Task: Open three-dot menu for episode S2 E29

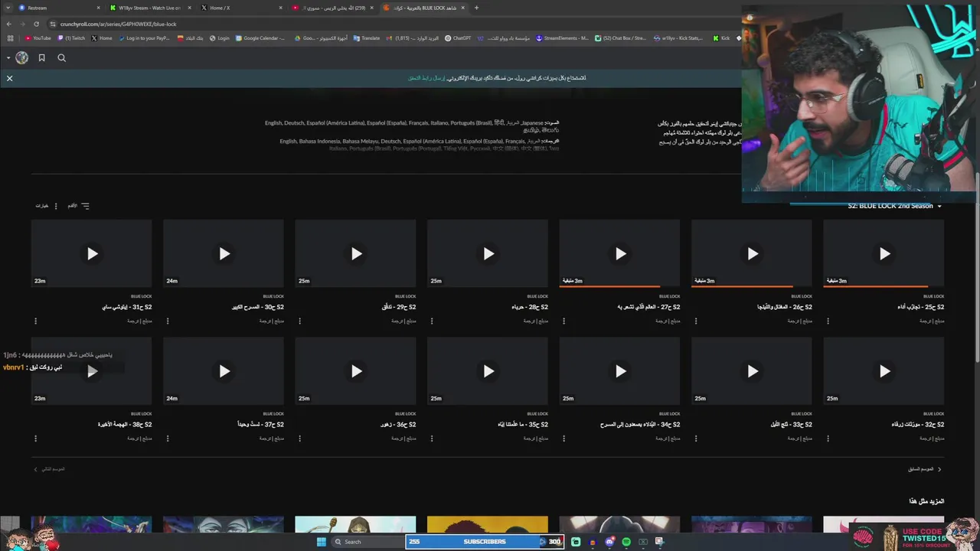Action: (x=299, y=321)
